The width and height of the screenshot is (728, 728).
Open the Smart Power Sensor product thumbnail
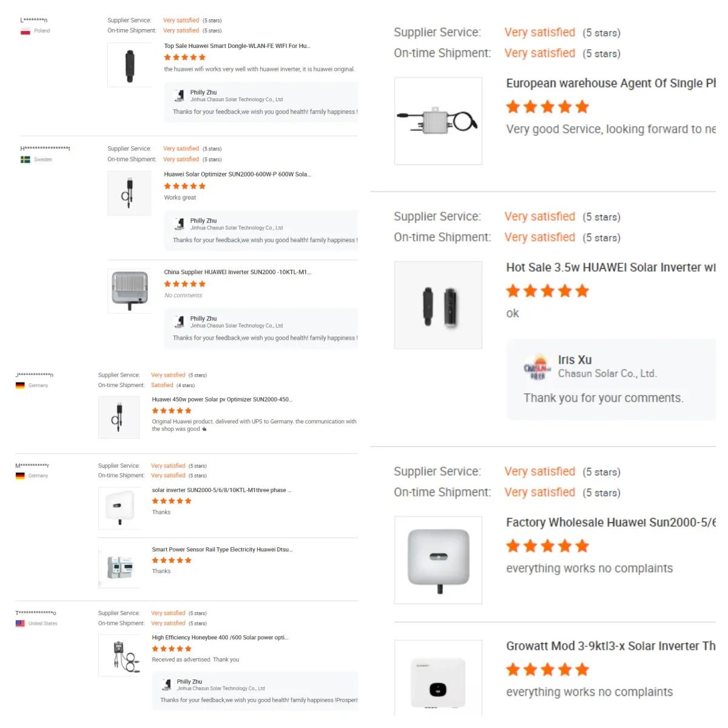click(x=120, y=567)
